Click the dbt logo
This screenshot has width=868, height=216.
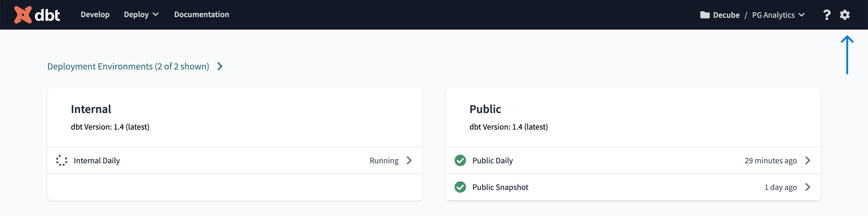click(37, 15)
